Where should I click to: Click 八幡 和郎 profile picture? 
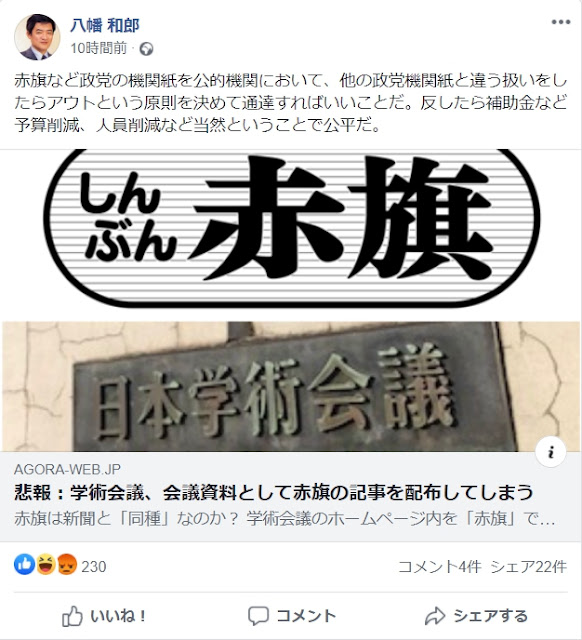(x=37, y=37)
